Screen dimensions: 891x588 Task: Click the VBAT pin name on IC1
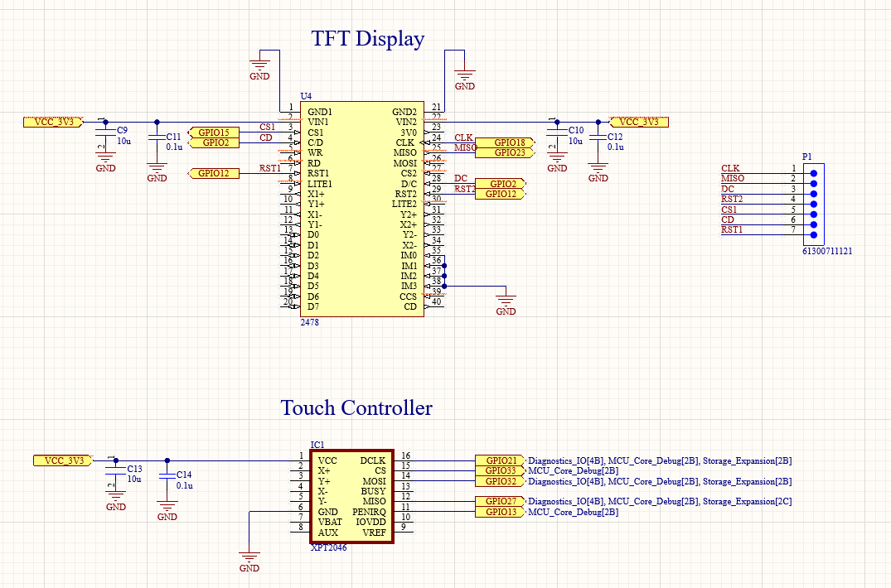coord(330,523)
